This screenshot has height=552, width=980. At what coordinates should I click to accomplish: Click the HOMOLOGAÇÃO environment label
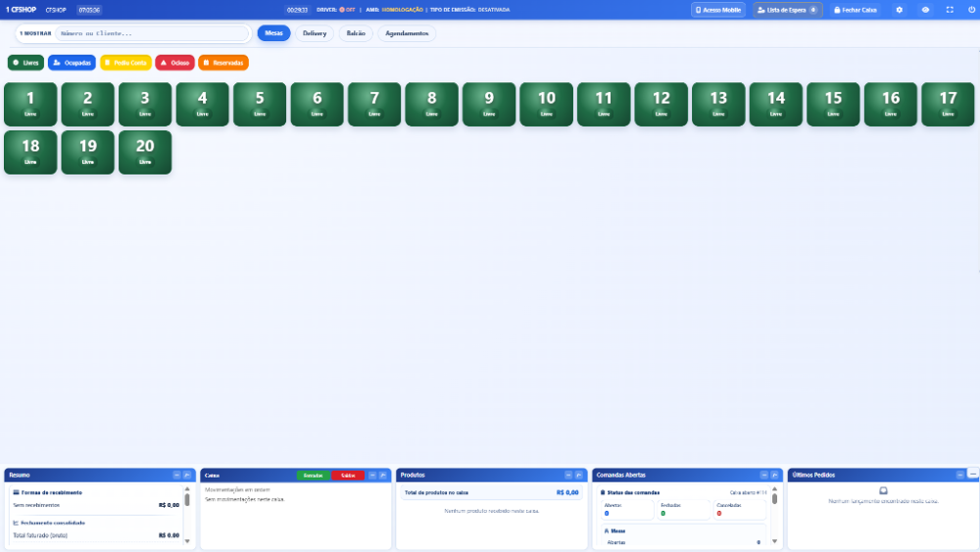pyautogui.click(x=403, y=10)
